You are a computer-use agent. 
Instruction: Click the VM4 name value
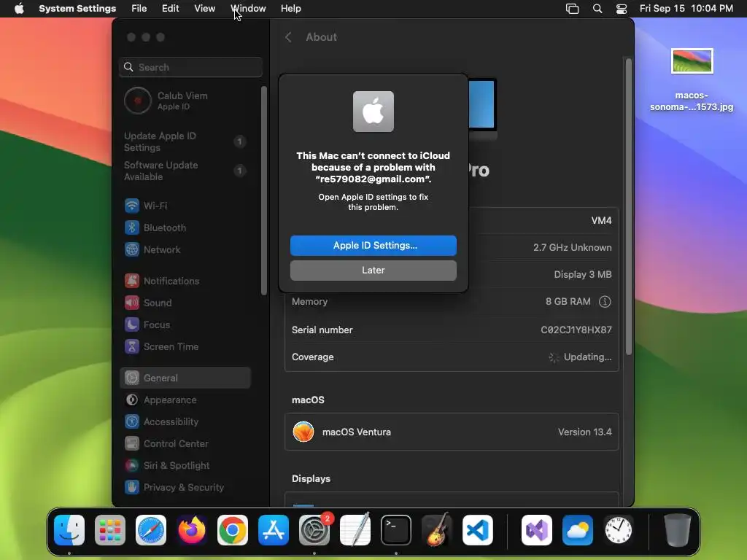pyautogui.click(x=601, y=220)
